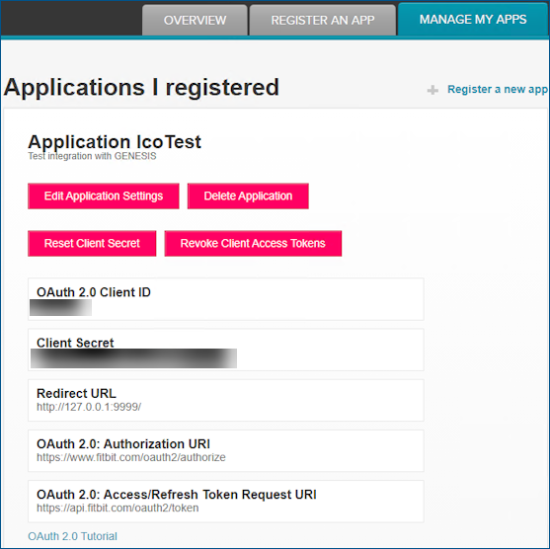This screenshot has height=549, width=550.
Task: Click Reset Client Secret button
Action: coord(92,243)
